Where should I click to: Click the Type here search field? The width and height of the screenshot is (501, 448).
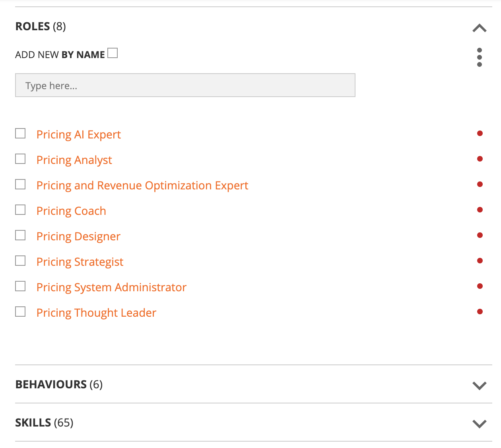pyautogui.click(x=185, y=85)
